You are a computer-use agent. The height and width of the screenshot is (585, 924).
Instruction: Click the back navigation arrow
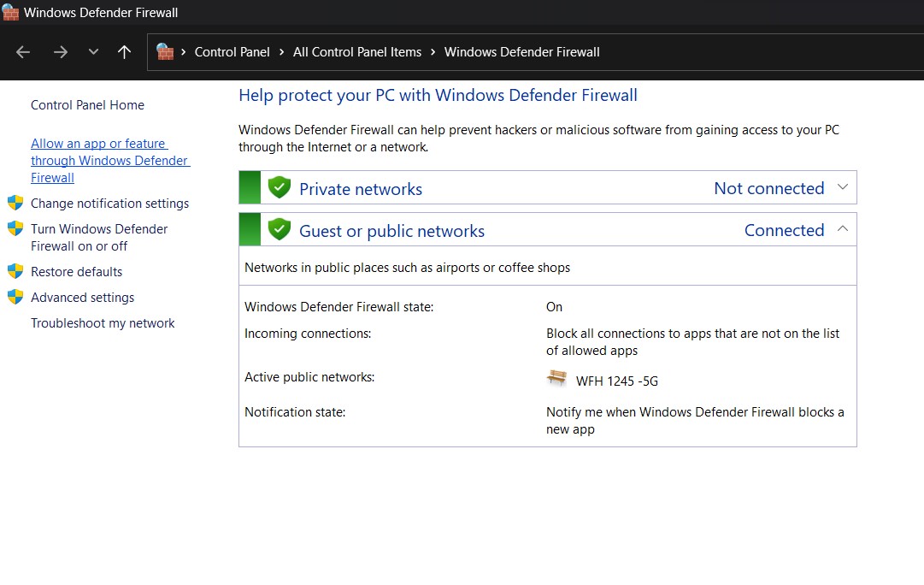(x=22, y=51)
